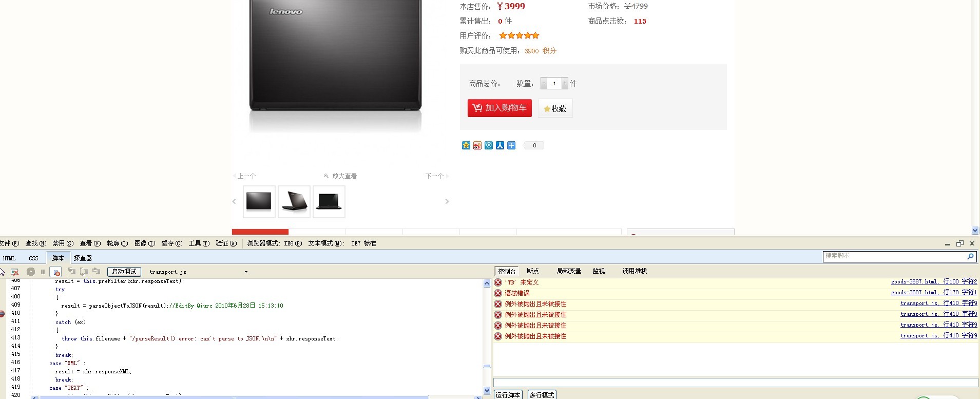Open error link goods-3687.html 行178 字符1

click(x=934, y=293)
